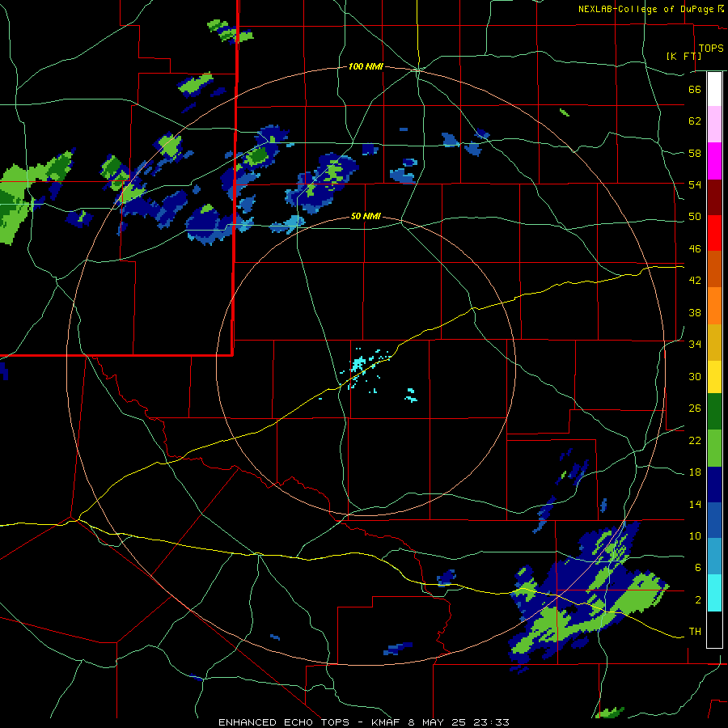This screenshot has height=728, width=728.
Task: Click the '6' scale value
Action: point(698,568)
